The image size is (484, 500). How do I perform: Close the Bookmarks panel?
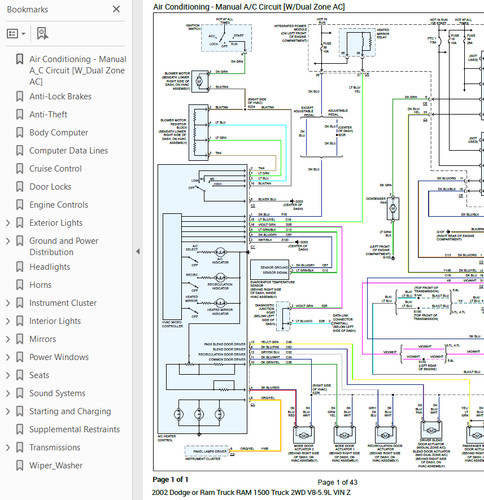[x=116, y=9]
